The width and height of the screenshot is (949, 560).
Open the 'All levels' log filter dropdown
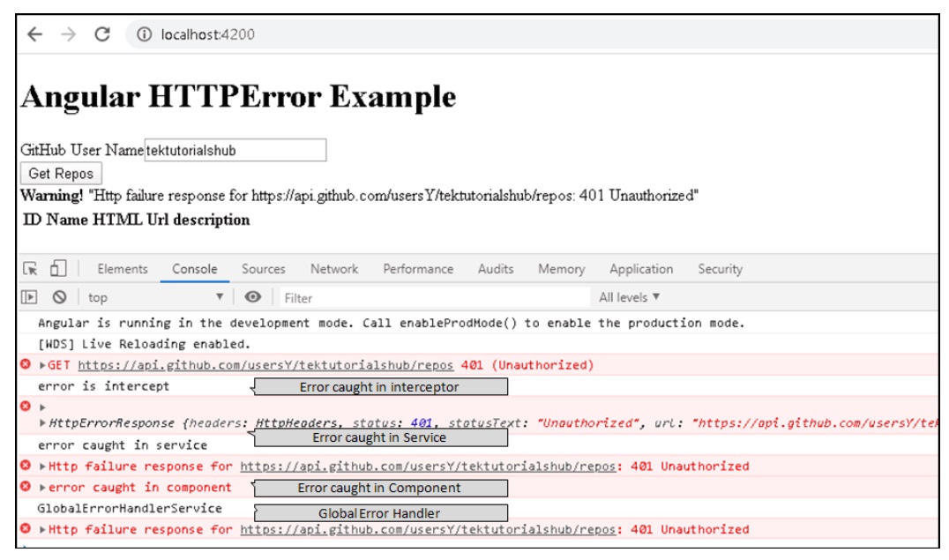click(x=629, y=298)
